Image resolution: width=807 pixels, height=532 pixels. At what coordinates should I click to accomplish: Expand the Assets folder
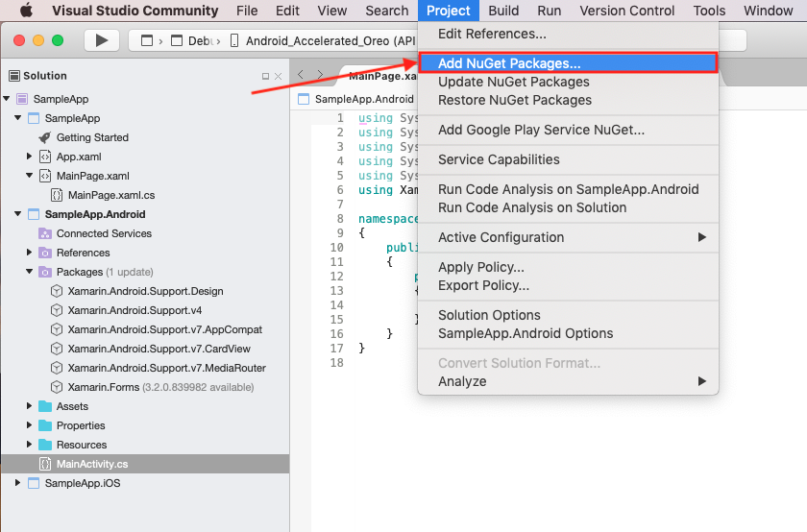click(30, 406)
